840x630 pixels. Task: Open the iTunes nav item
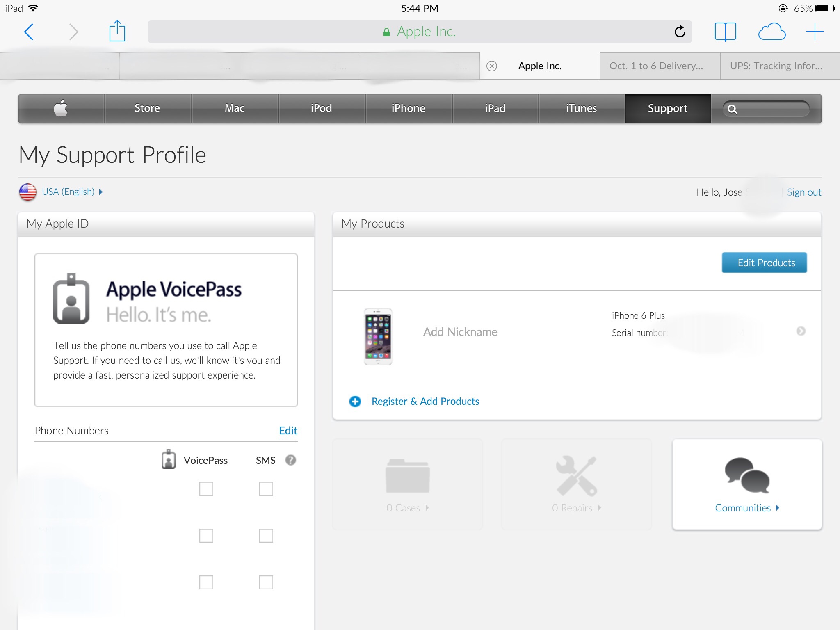(x=582, y=108)
